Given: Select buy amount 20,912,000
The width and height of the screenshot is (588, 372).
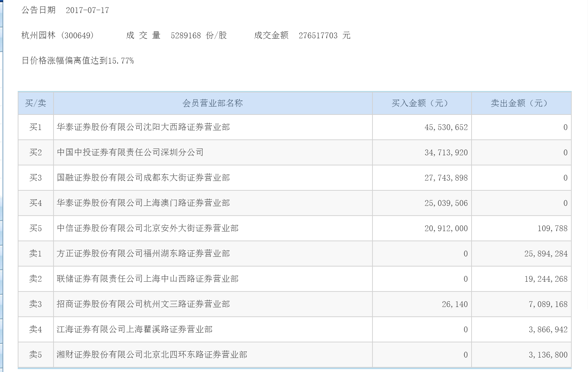Looking at the screenshot, I should coord(446,228).
